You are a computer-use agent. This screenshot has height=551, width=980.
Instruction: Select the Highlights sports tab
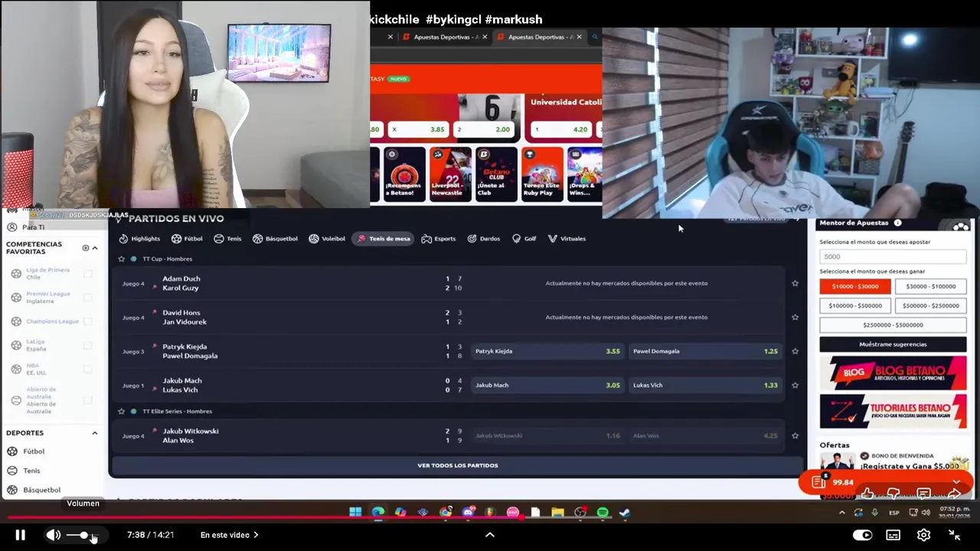pyautogui.click(x=139, y=239)
